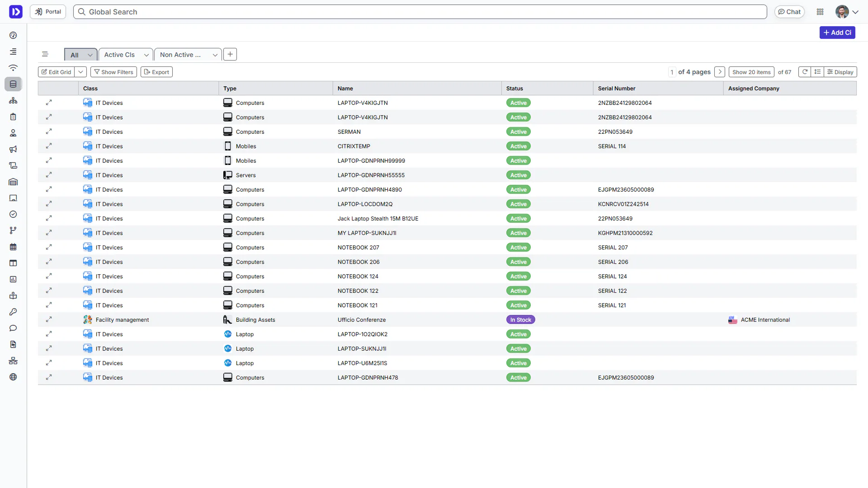Click the Show Filters button
Screen dimensions: 868x488
click(x=113, y=72)
